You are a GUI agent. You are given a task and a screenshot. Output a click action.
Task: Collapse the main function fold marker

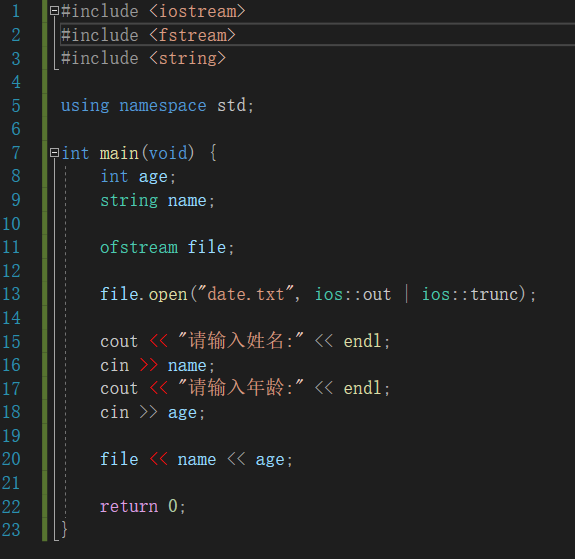[54, 152]
